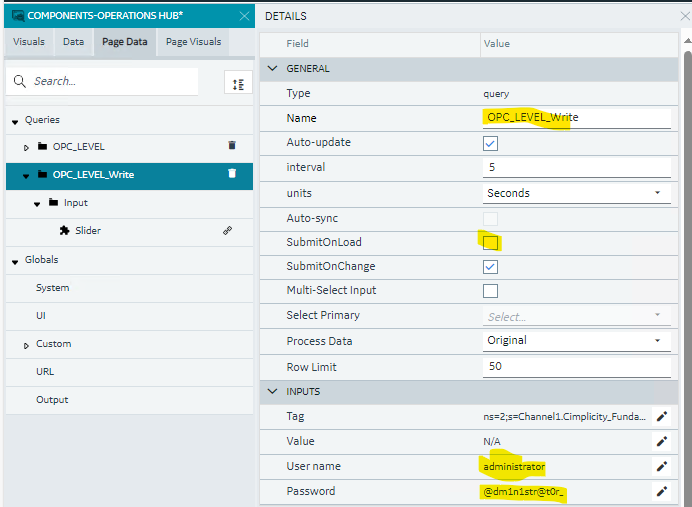This screenshot has width=692, height=507.
Task: Select the URL globals item
Action: (45, 372)
